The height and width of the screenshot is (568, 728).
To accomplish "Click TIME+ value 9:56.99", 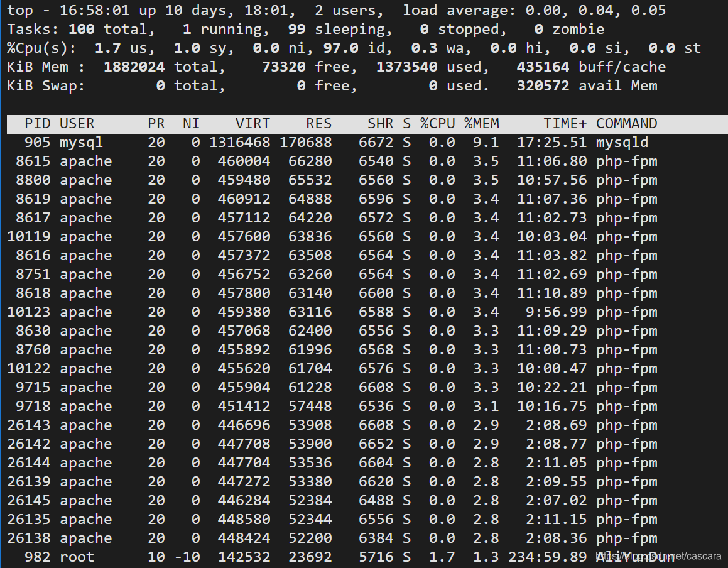I will (x=557, y=312).
